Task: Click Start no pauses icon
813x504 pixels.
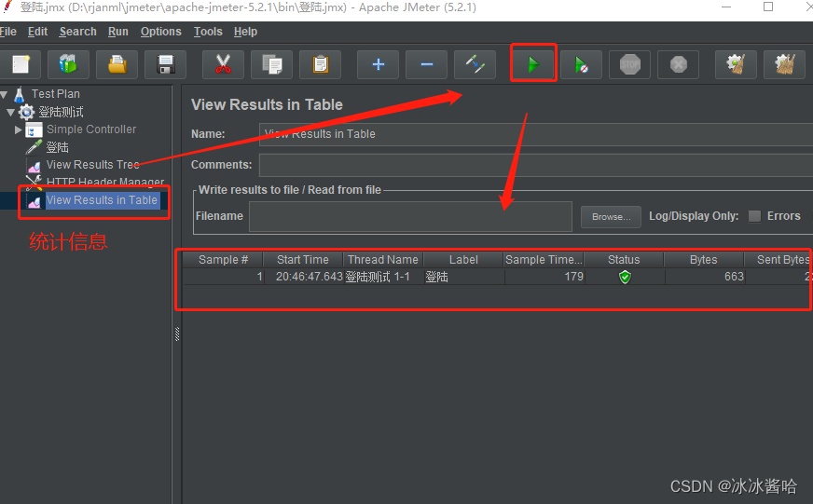Action: (x=581, y=65)
